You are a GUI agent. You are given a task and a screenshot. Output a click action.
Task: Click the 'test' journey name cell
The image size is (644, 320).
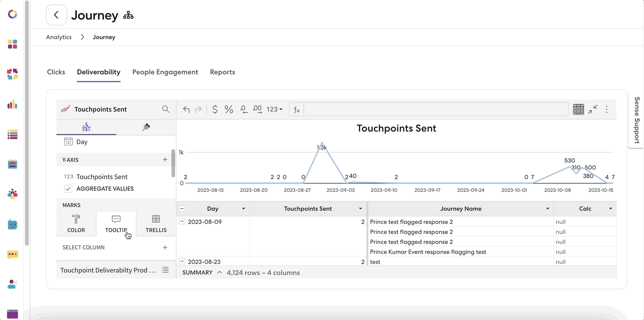click(460, 262)
